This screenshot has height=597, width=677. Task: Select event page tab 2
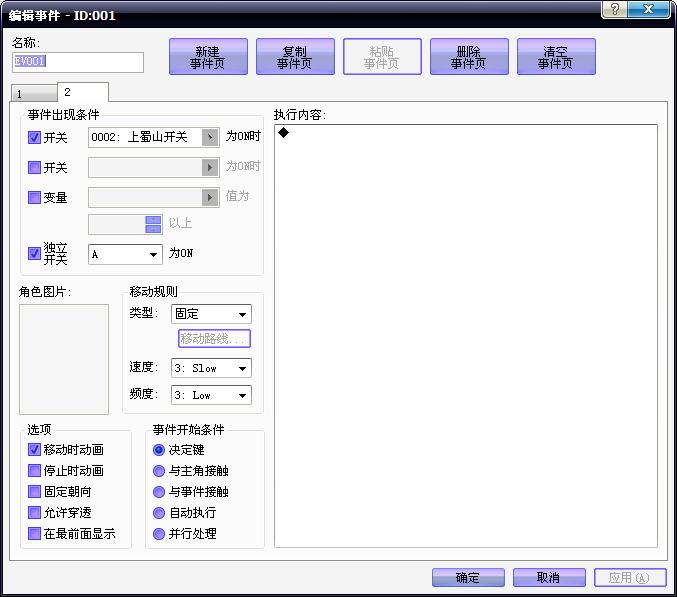83,92
